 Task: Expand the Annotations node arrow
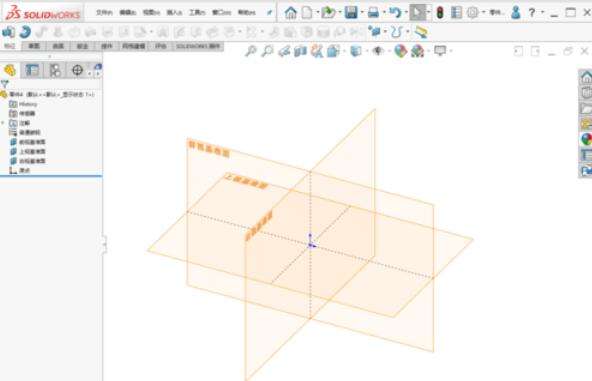pos(3,123)
